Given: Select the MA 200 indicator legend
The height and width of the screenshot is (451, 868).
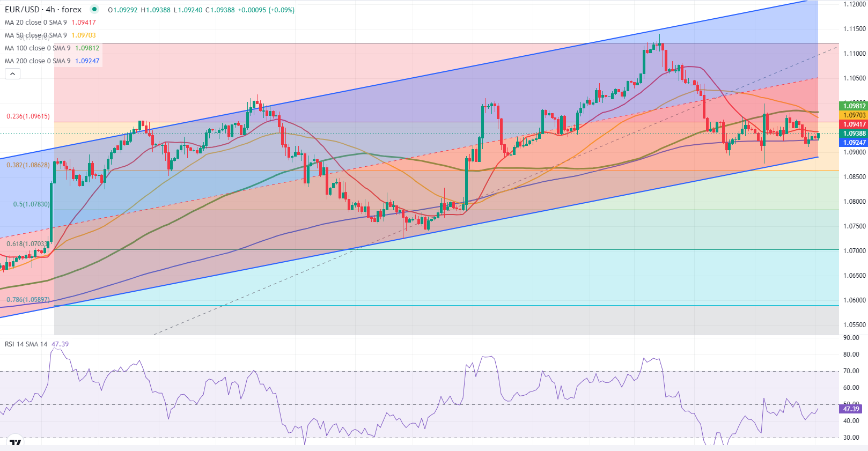Looking at the screenshot, I should tap(38, 61).
